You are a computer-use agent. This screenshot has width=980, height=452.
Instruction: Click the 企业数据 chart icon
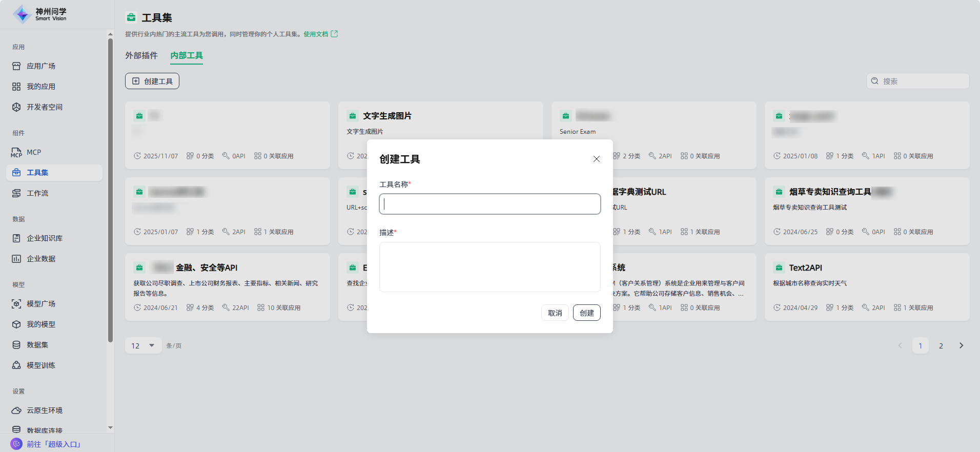pos(16,259)
